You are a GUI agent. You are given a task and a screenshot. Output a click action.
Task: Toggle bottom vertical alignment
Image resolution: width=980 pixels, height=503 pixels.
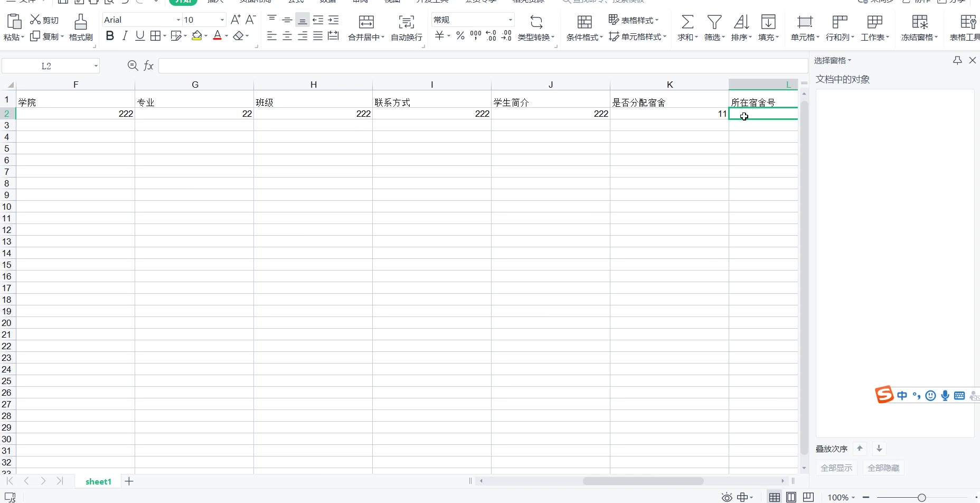pyautogui.click(x=303, y=20)
